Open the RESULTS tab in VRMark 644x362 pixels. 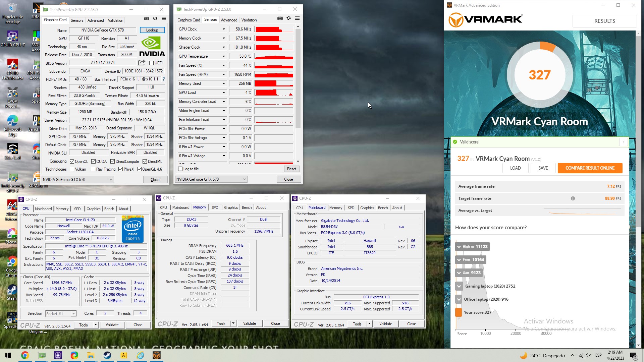pos(604,21)
